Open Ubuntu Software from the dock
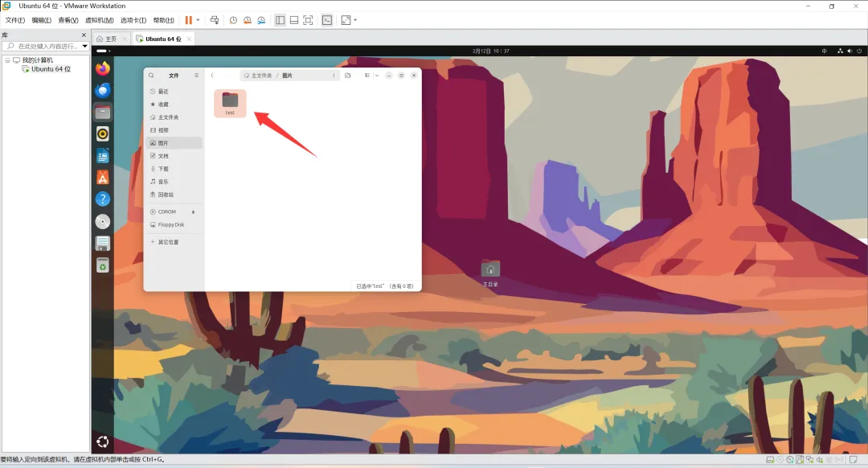Viewport: 868px width, 468px height. [102, 178]
